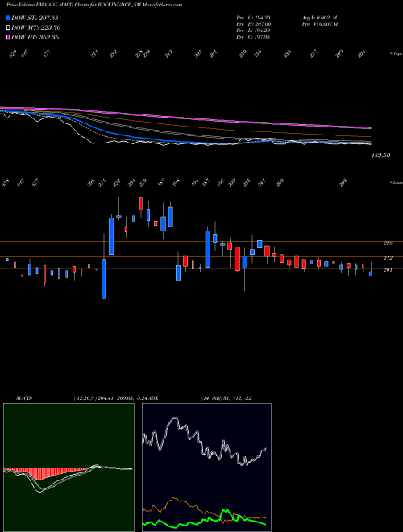Select the 'Pre L: 194.20' low value
Screen dimensions: 403x532
coord(253,31)
